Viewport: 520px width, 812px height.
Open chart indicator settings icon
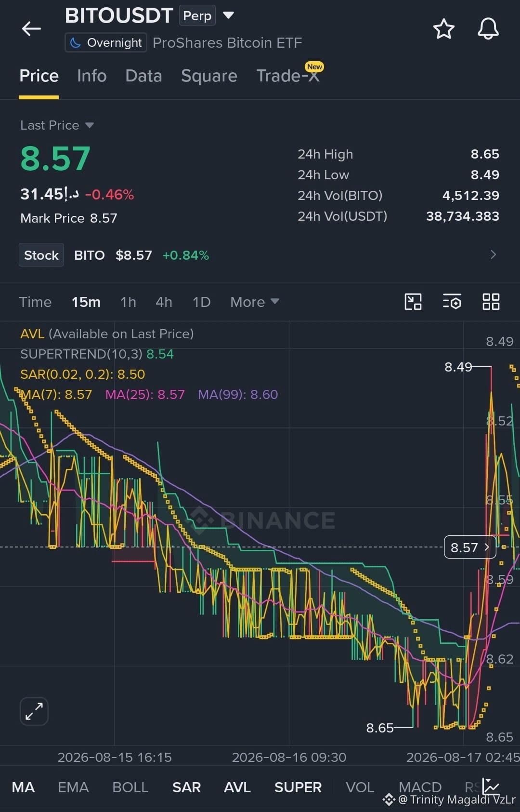[x=452, y=302]
